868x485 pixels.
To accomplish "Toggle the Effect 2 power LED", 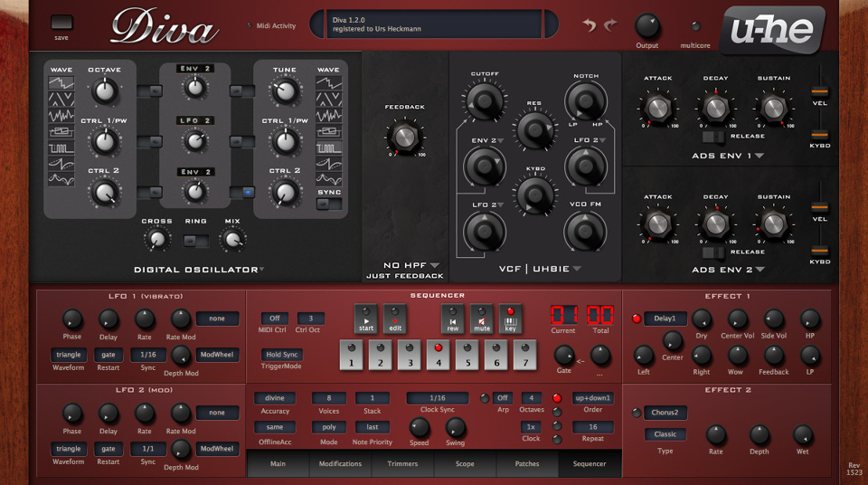I will [x=636, y=413].
